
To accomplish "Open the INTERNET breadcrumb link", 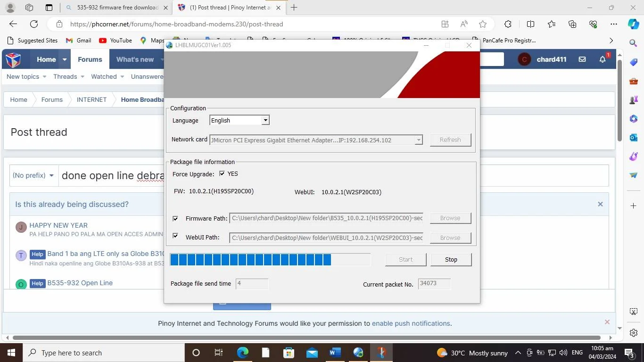I will (x=91, y=99).
